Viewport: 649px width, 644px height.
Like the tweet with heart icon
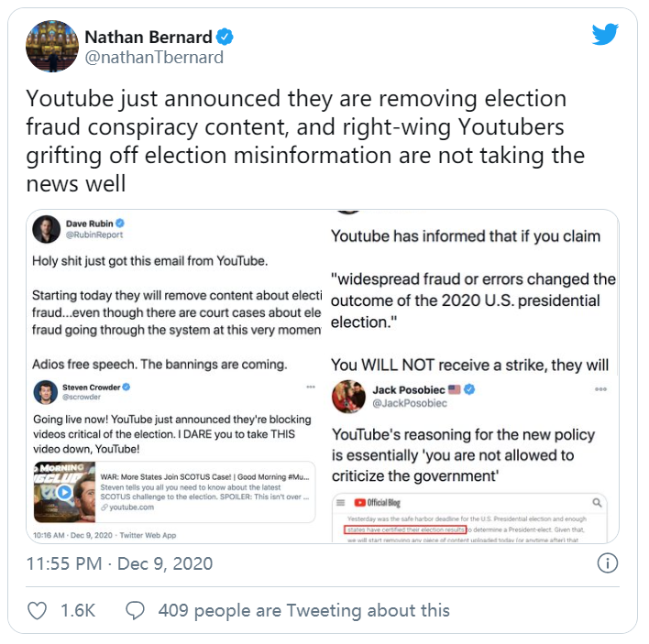[x=37, y=610]
